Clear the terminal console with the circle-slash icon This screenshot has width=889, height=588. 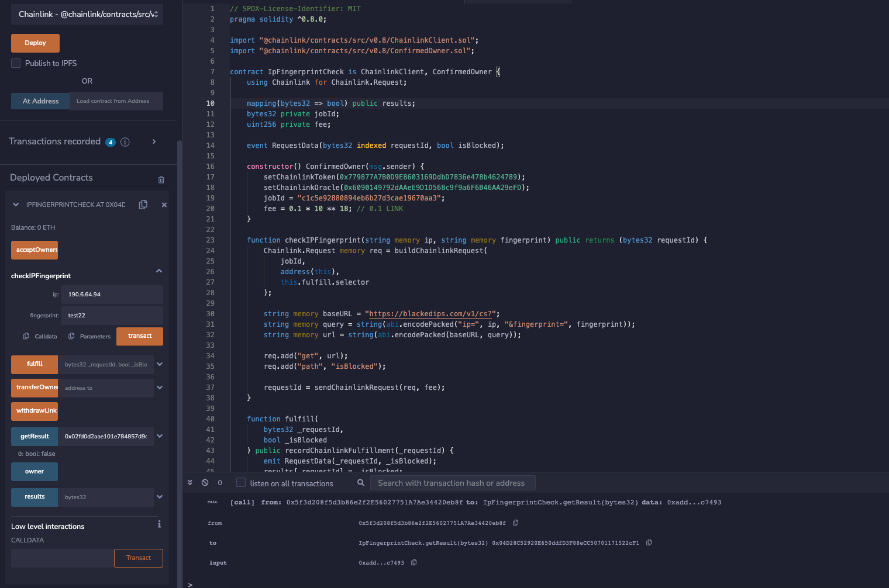click(205, 483)
